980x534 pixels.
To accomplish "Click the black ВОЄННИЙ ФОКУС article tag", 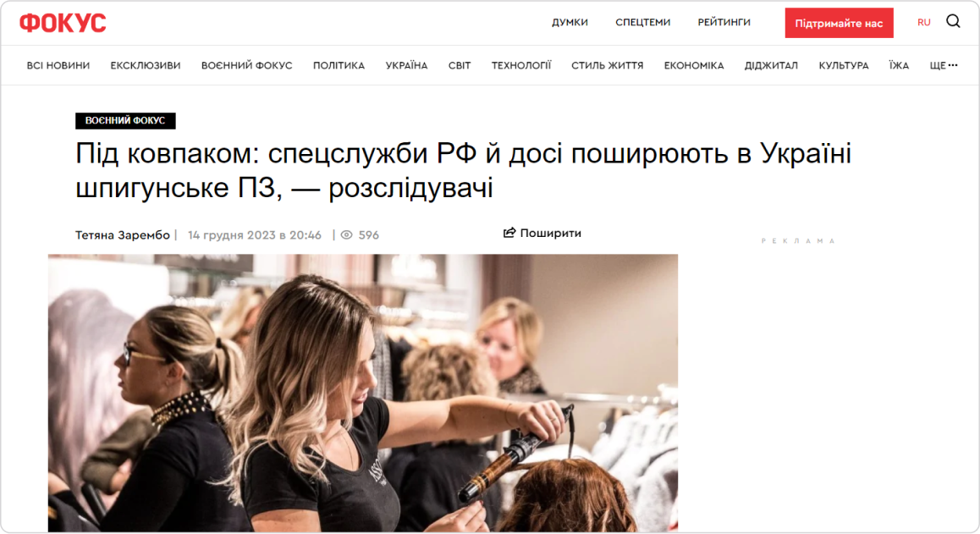I will (125, 121).
